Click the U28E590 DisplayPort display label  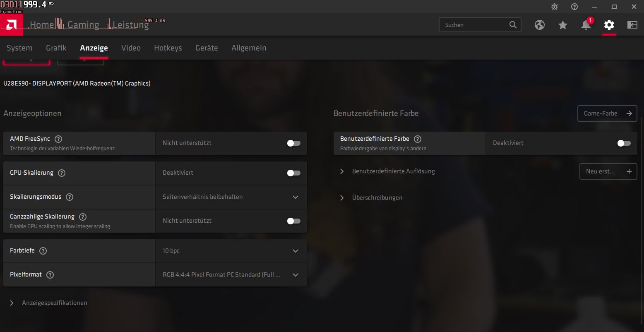(x=77, y=84)
